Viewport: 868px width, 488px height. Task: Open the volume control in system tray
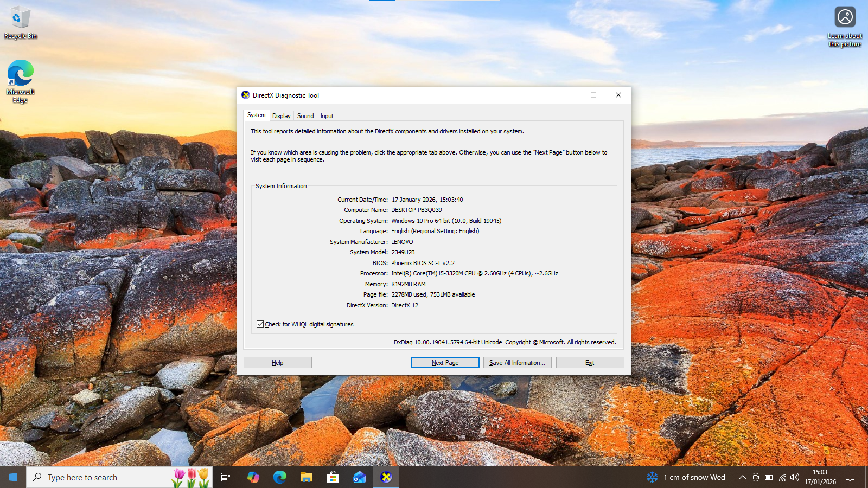click(795, 477)
